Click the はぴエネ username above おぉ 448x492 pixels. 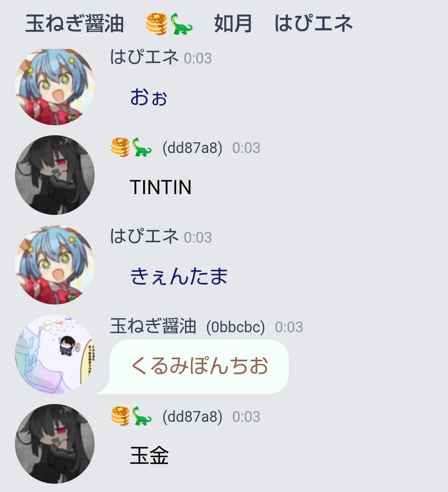[x=144, y=57]
